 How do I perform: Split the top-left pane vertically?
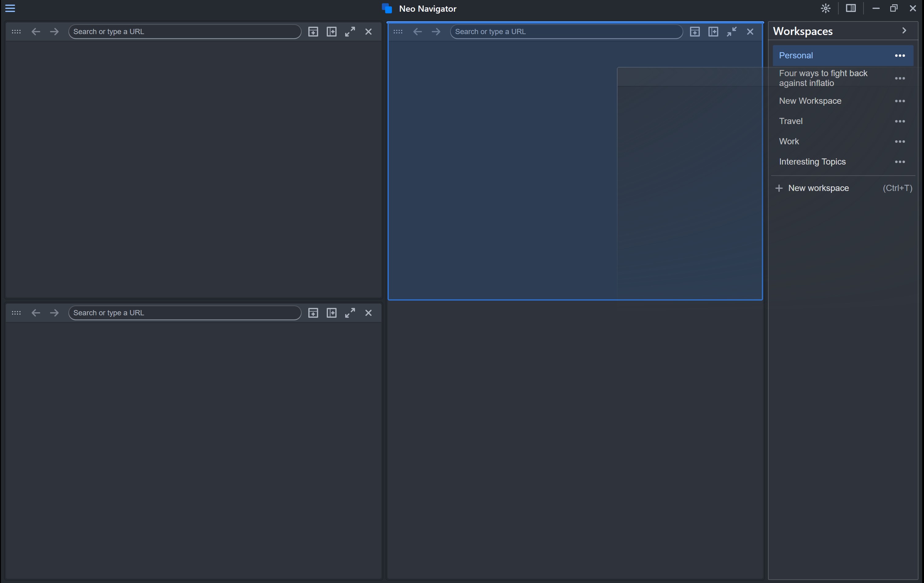(332, 32)
